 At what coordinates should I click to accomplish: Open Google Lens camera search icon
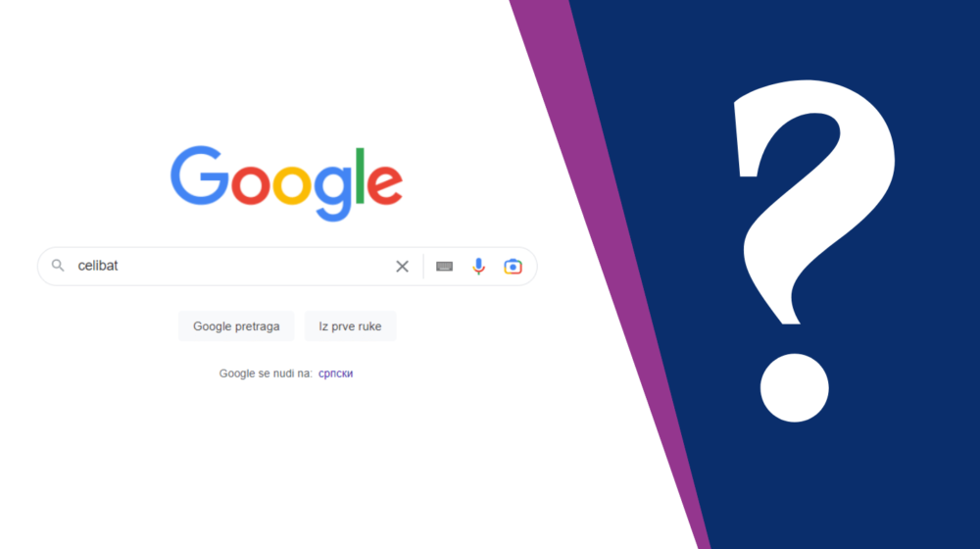coord(513,267)
